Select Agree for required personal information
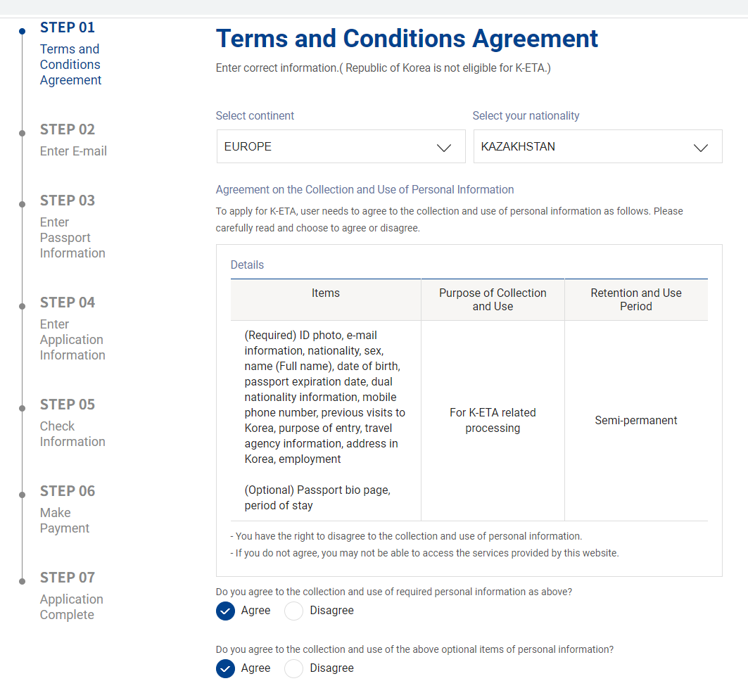 pos(226,611)
